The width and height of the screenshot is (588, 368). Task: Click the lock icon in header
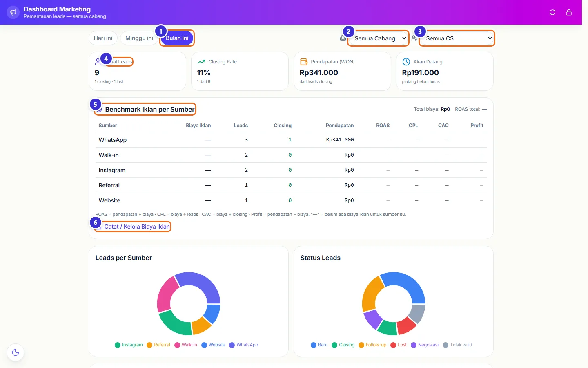tap(569, 12)
